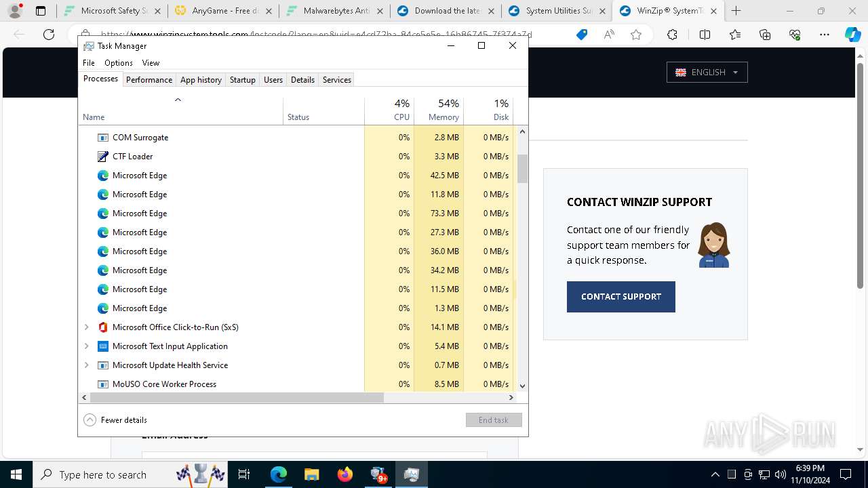Open the Copilot sidebar icon
Viewport: 868px width, 488px height.
(x=853, y=35)
